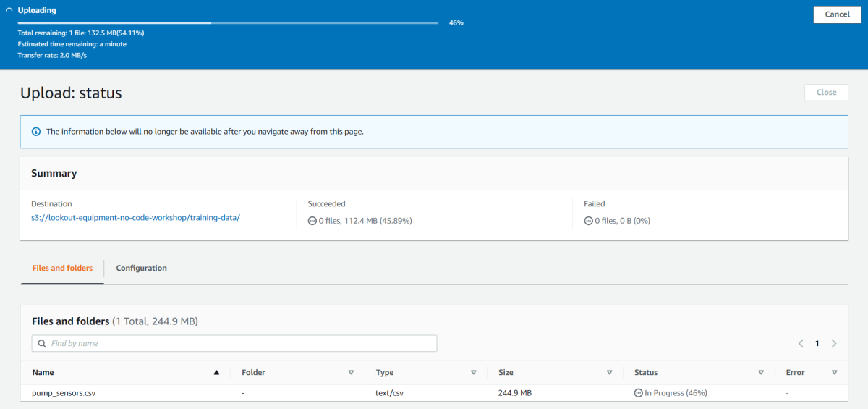Focus the Find by name search field
Viewport: 868px width, 409px height.
(x=234, y=343)
